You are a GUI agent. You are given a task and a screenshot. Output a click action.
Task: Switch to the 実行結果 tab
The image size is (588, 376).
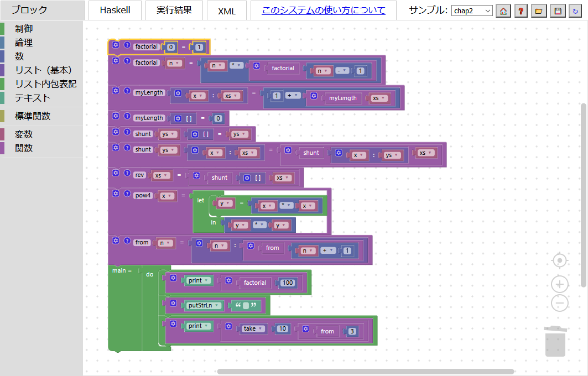(x=174, y=10)
